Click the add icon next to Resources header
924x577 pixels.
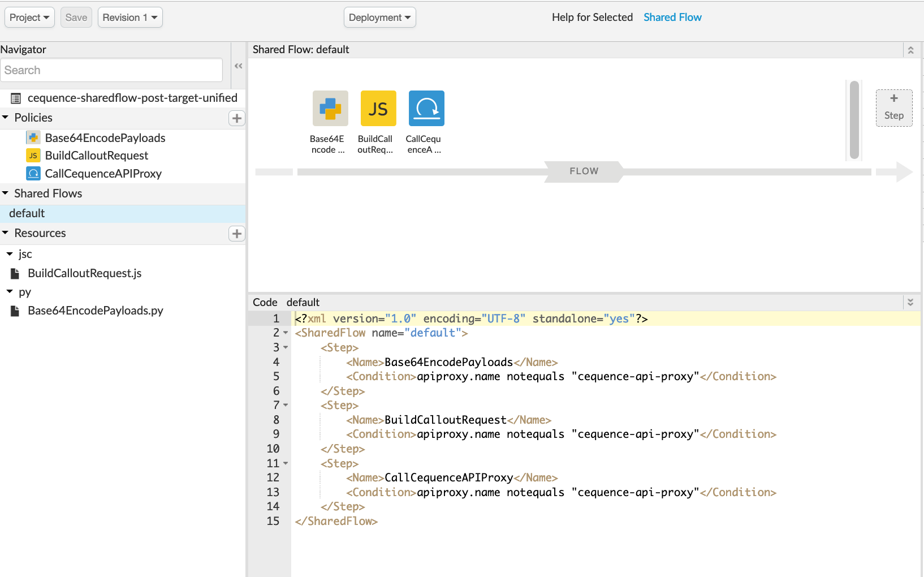236,233
